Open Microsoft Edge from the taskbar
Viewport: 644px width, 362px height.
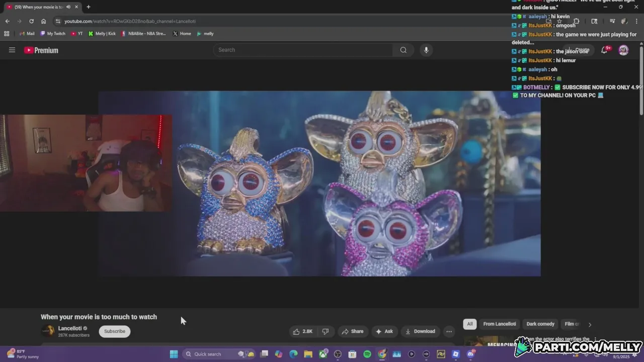[x=293, y=354]
